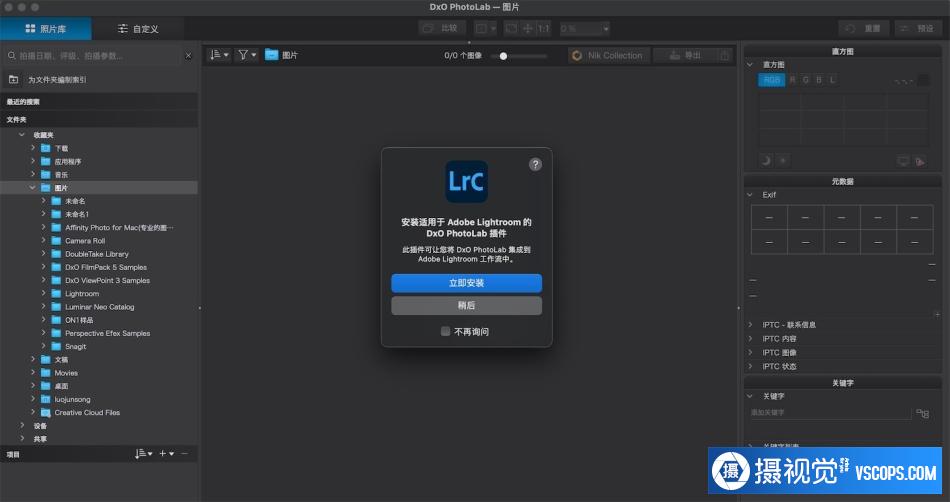The height and width of the screenshot is (502, 950).
Task: Open the help question mark in the dialog
Action: pyautogui.click(x=535, y=164)
